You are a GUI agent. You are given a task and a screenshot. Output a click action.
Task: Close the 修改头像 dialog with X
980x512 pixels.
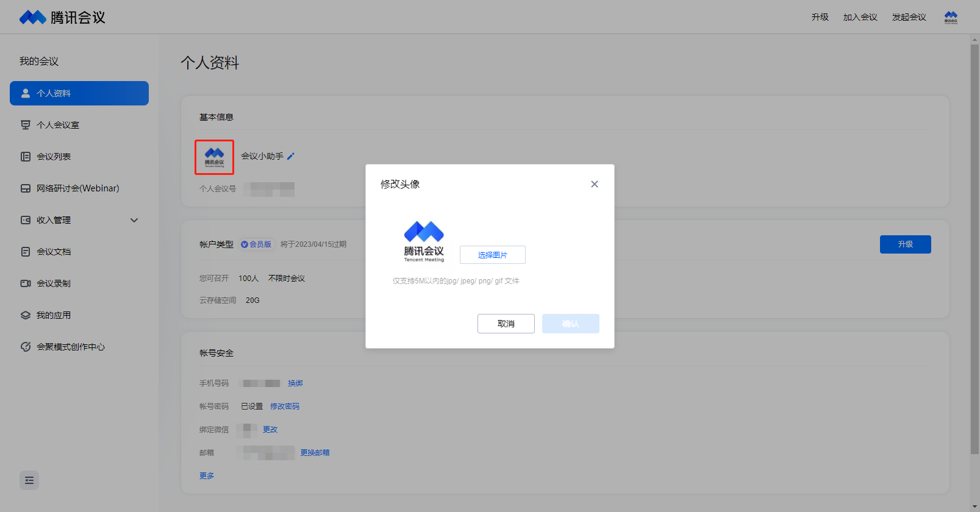point(595,184)
